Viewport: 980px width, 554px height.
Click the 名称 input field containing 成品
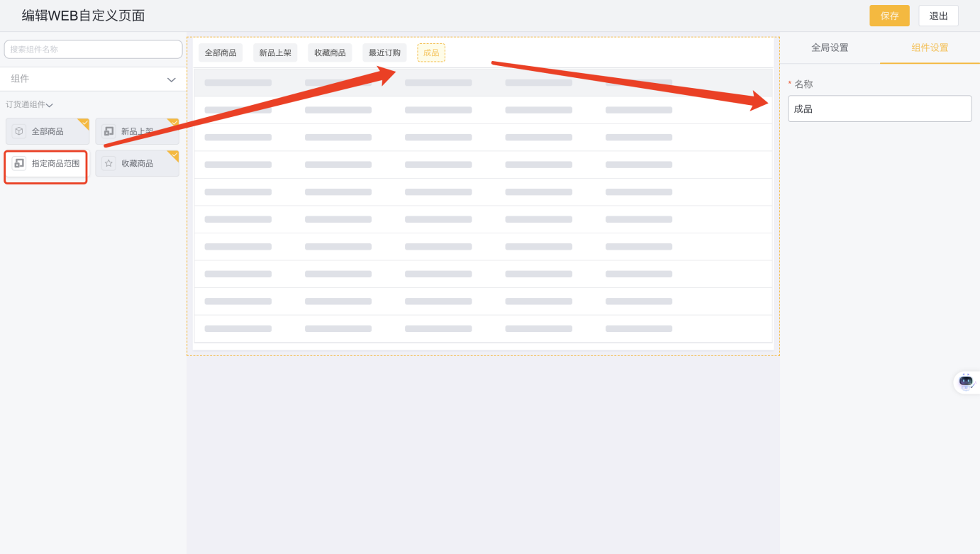click(879, 109)
